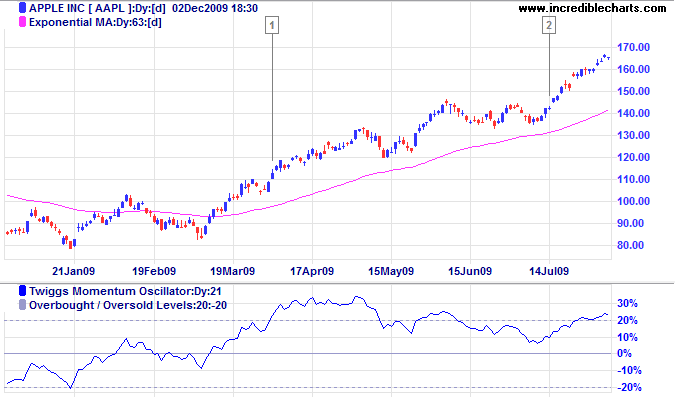The width and height of the screenshot is (675, 400).
Task: Select the Twiggs Momentum Oscillator:Dy:21 label
Action: coord(125,291)
